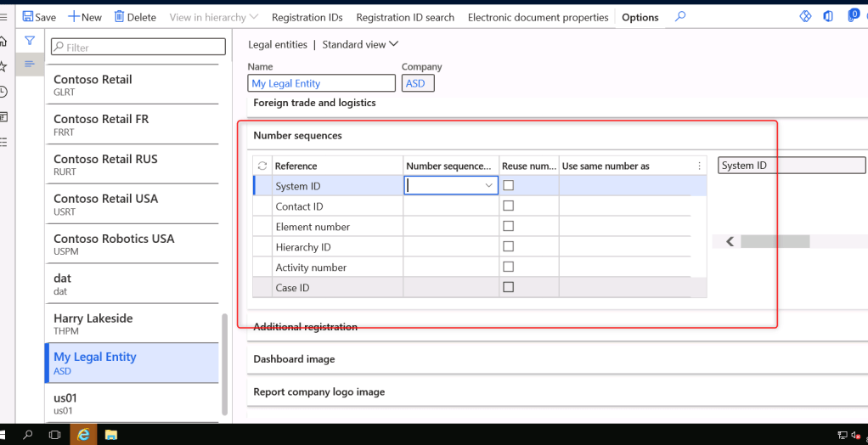Click Electronic document properties

[538, 17]
